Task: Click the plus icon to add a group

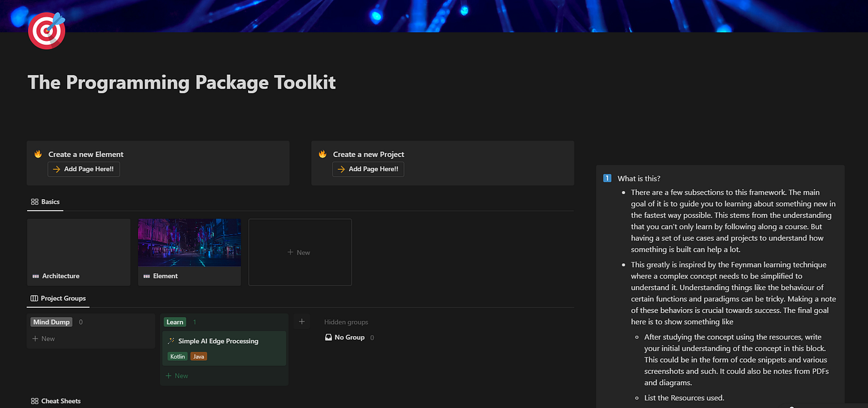Action: (302, 322)
